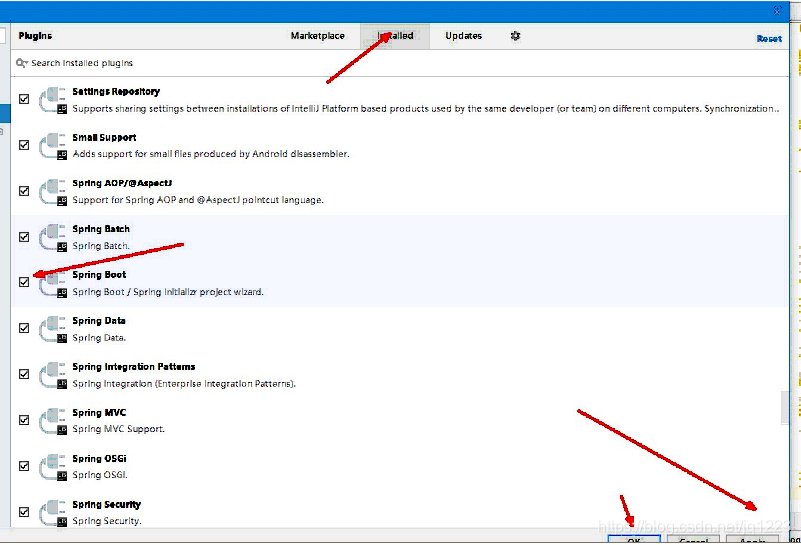
Task: Click the Spring Security plugin icon
Action: [54, 513]
